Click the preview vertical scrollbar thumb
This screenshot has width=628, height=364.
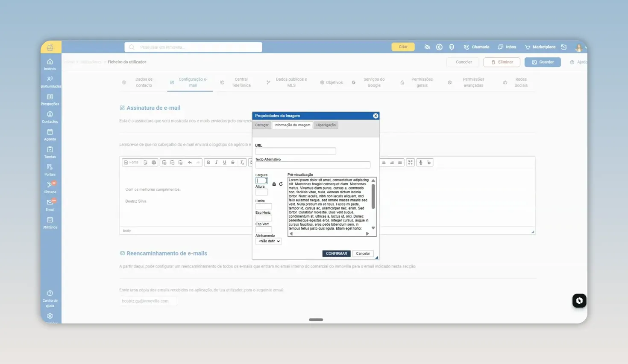click(373, 196)
